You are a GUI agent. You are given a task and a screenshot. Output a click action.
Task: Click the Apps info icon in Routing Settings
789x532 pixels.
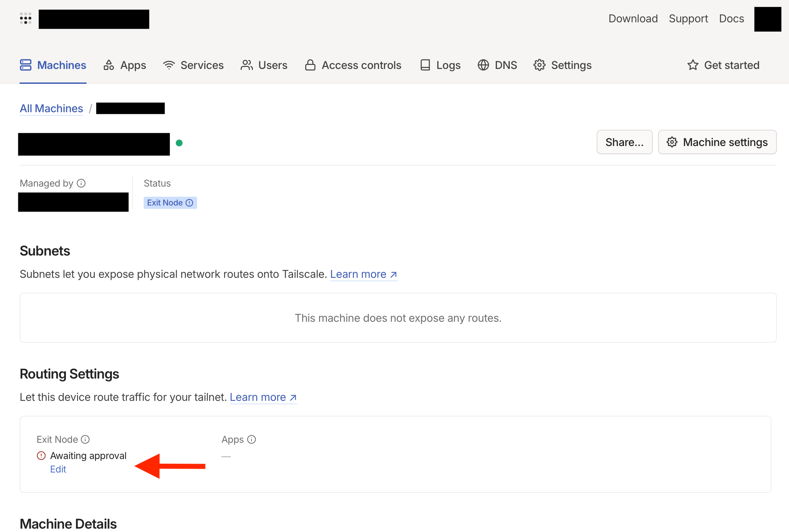(x=252, y=439)
